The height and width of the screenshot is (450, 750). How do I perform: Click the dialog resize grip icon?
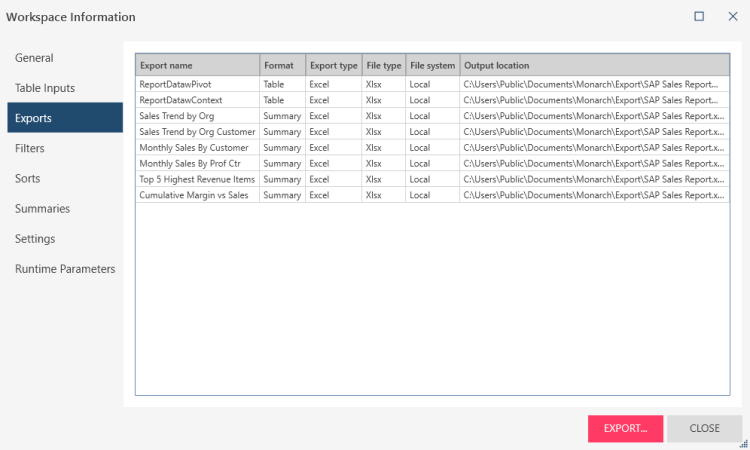744,444
